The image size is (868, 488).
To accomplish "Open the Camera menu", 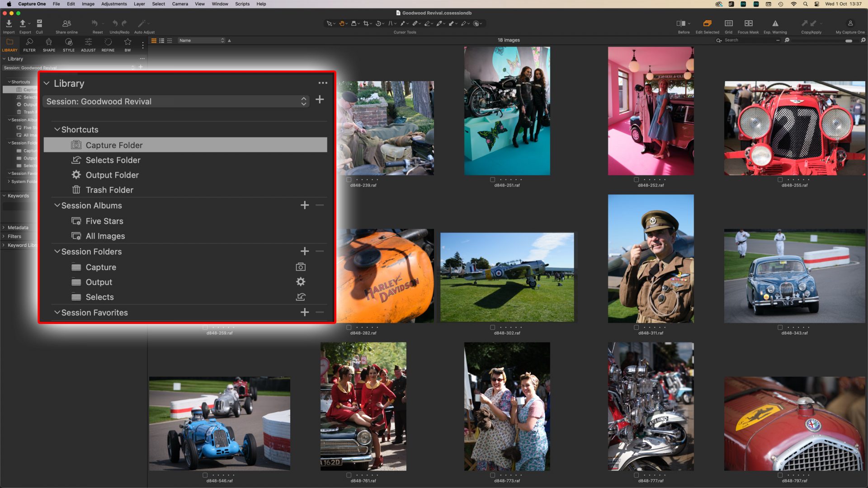I will 180,4.
